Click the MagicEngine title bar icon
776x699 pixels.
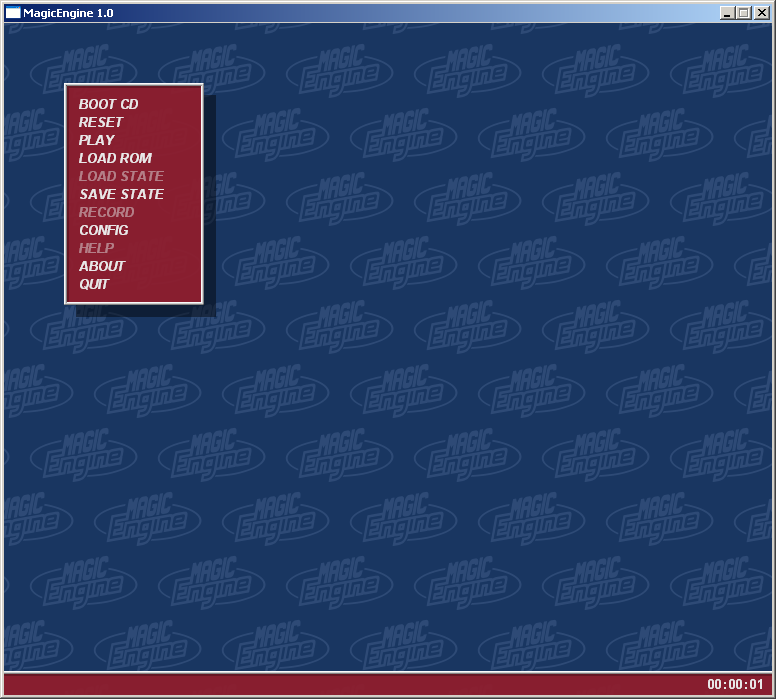(13, 13)
